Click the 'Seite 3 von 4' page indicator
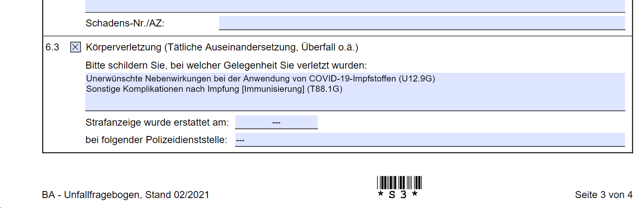 (x=603, y=195)
